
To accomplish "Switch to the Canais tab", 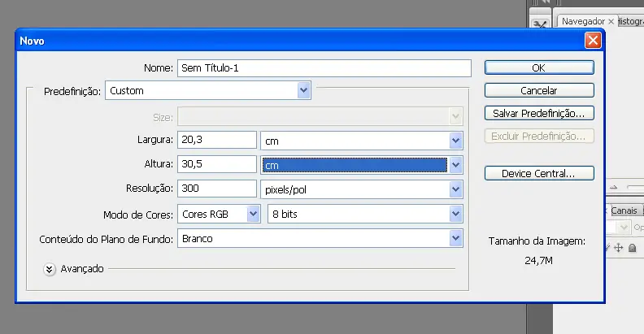I will 624,210.
